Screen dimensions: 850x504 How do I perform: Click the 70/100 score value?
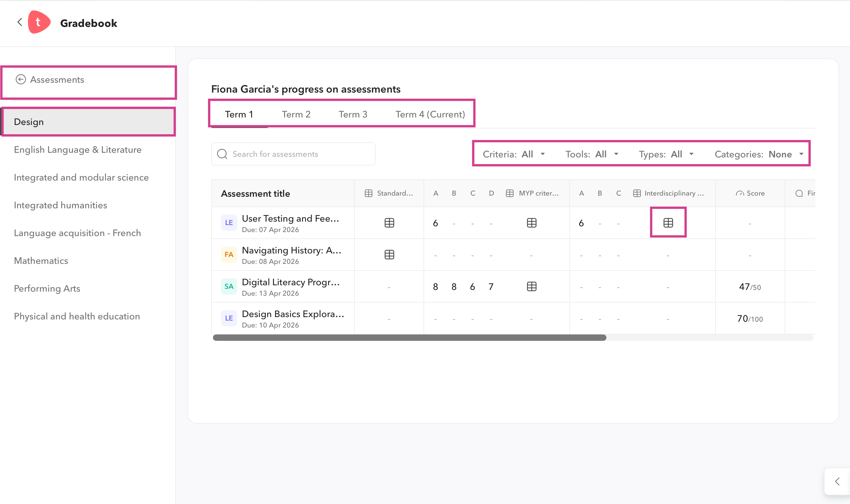click(750, 319)
